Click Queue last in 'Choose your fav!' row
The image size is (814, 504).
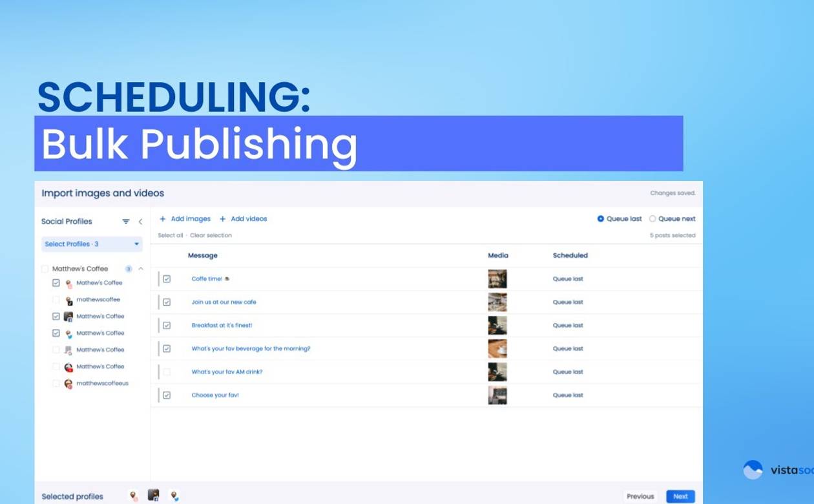click(568, 395)
